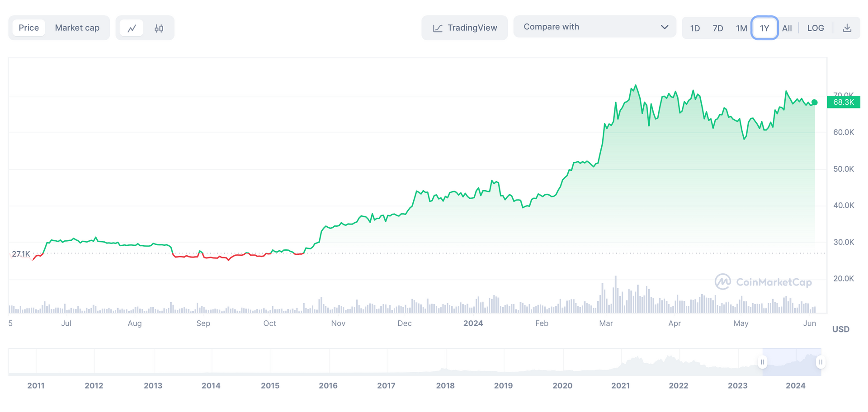The image size is (868, 412).
Task: Switch to candlestick chart icon
Action: pos(159,28)
